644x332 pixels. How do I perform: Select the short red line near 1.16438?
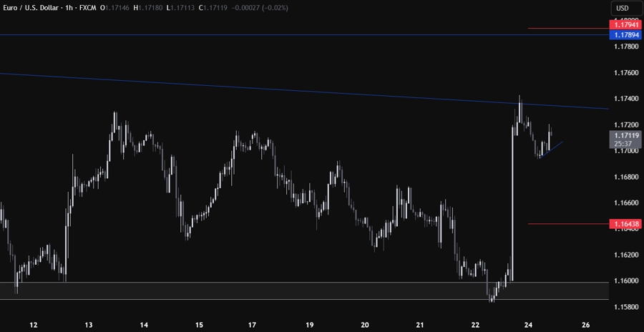(565, 224)
